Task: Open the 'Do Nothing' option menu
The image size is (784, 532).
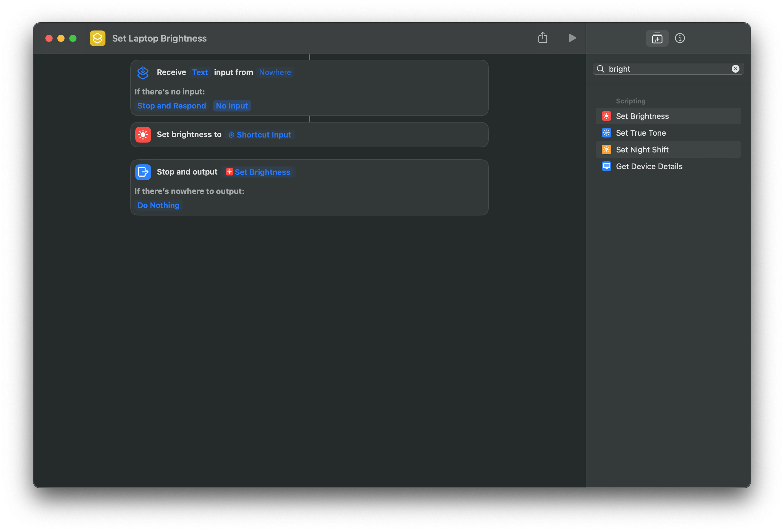Action: [x=158, y=205]
